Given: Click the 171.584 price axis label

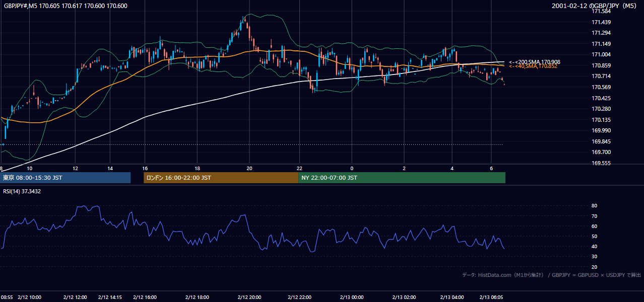Looking at the screenshot, I should pyautogui.click(x=601, y=11).
